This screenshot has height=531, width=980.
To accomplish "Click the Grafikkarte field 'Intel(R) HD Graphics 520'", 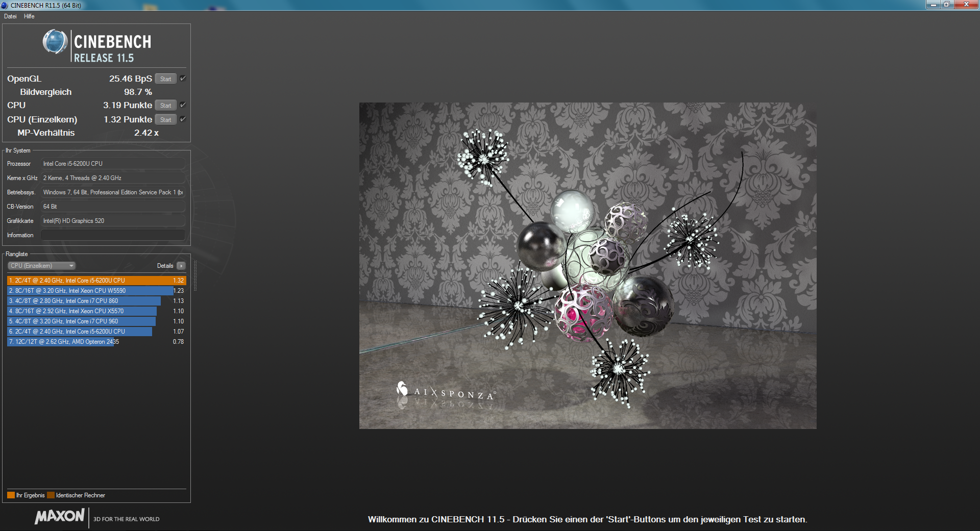I will point(113,221).
